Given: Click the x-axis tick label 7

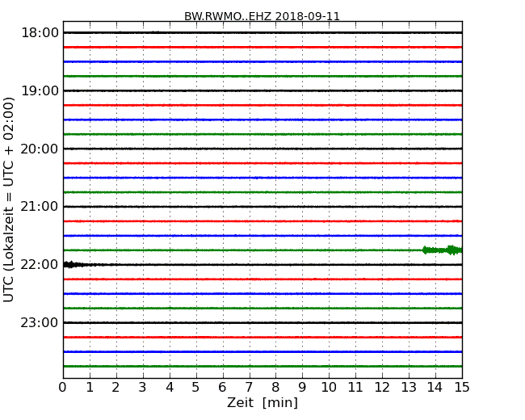Looking at the screenshot, I should 249,387.
